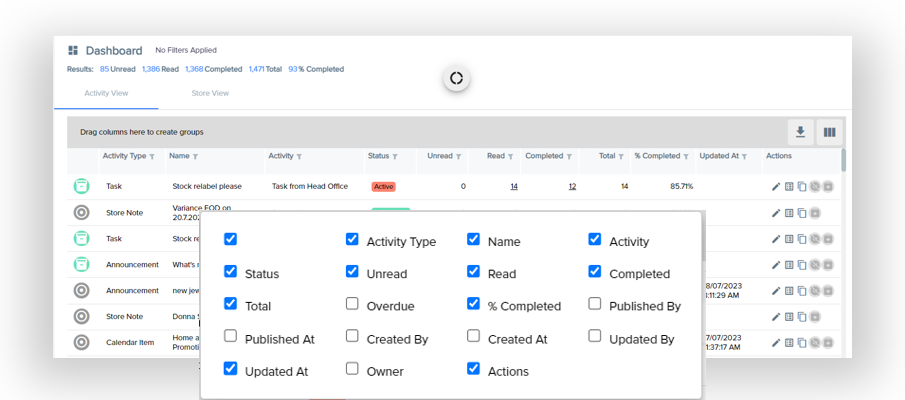Check the Published By checkbox
905x400 pixels.
(595, 304)
